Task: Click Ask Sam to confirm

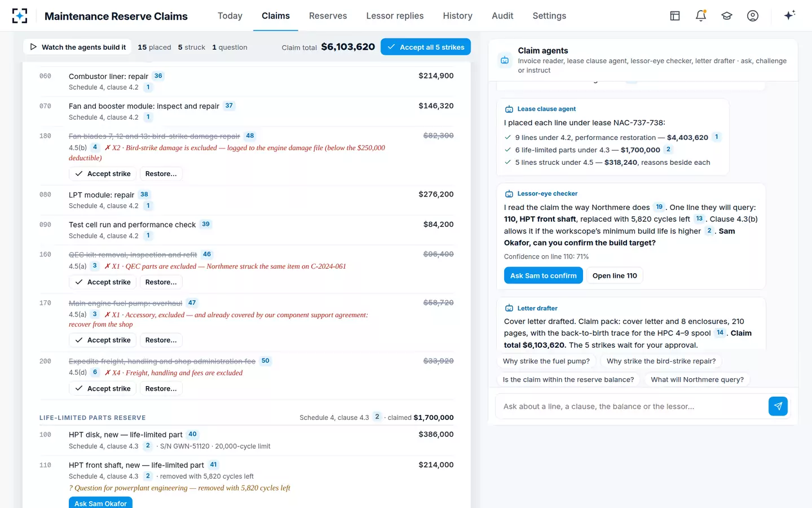Action: point(543,275)
